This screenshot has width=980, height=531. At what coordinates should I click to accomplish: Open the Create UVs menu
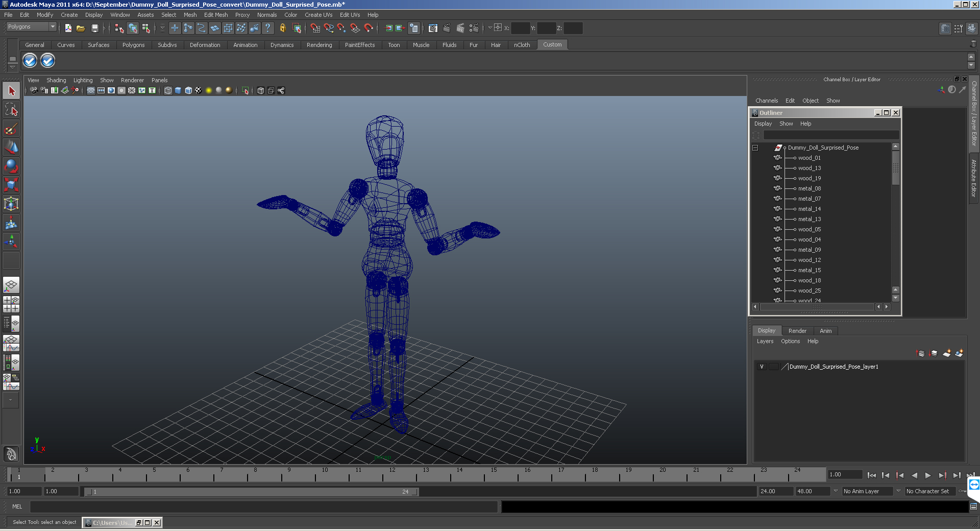click(x=318, y=15)
